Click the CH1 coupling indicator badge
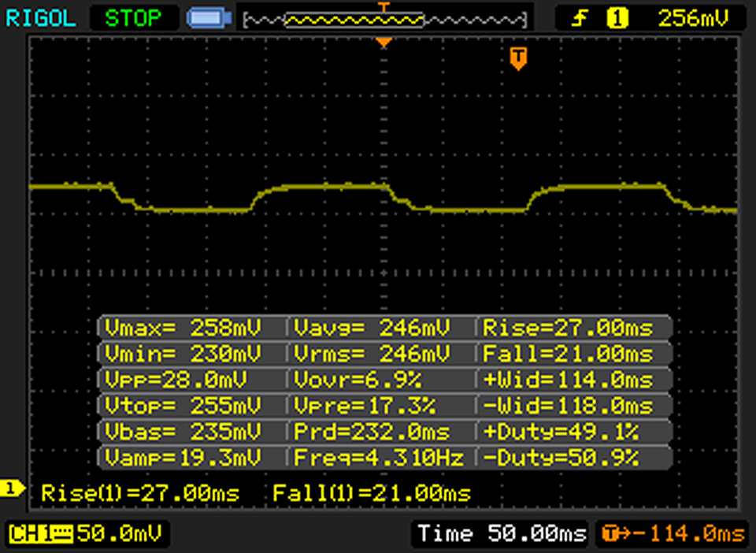Image resolution: width=756 pixels, height=553 pixels. [x=41, y=534]
